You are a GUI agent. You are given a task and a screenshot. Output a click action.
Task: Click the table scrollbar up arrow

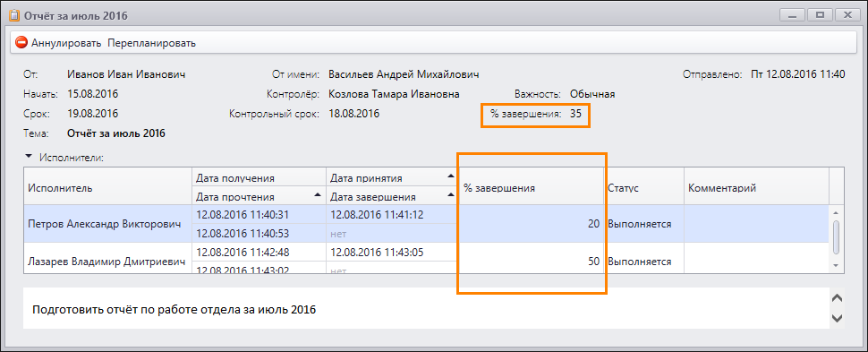[x=837, y=213]
